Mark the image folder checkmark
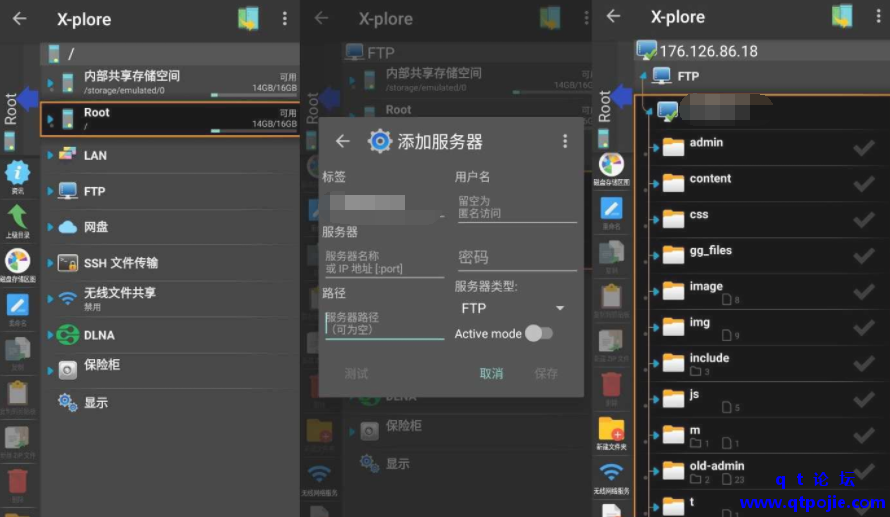 tap(864, 292)
